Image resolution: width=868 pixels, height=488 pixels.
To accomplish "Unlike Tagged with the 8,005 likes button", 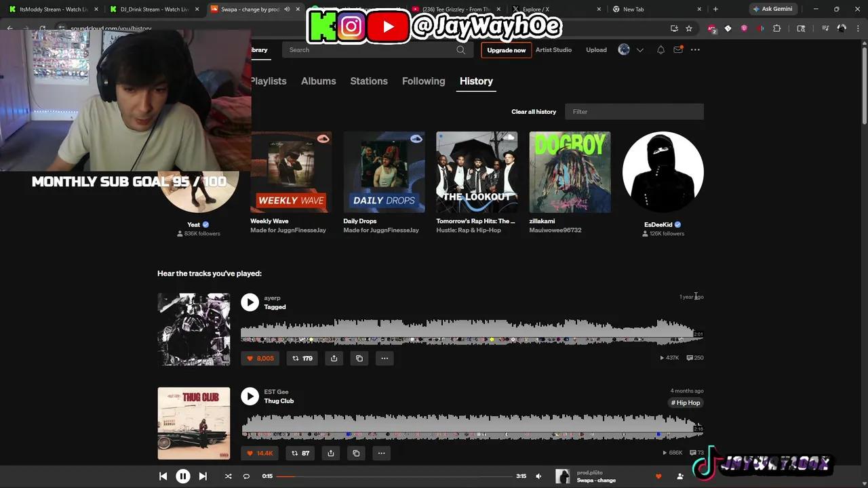I will 260,359.
